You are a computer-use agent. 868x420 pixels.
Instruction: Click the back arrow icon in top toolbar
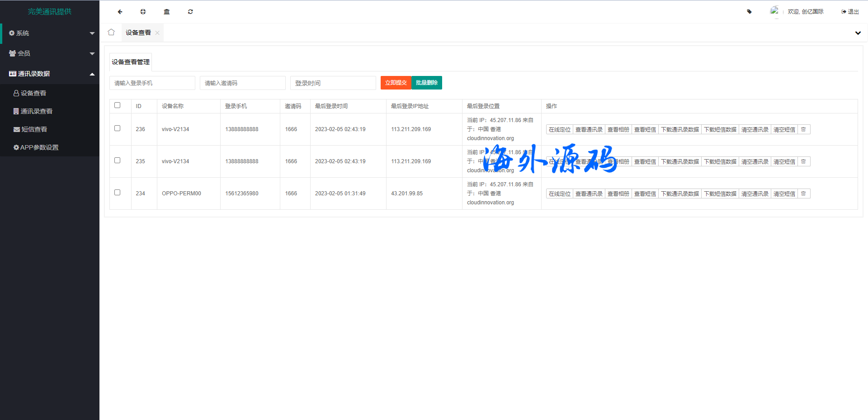[x=120, y=12]
